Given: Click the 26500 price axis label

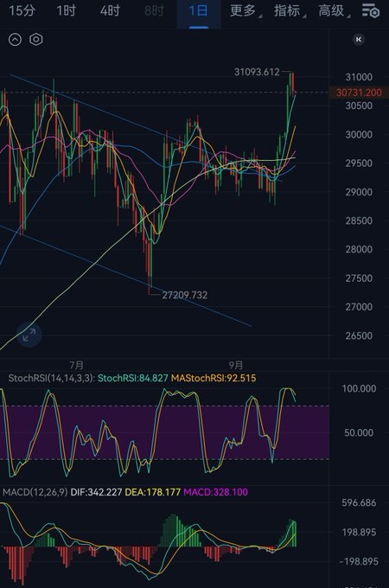Looking at the screenshot, I should coord(359,336).
